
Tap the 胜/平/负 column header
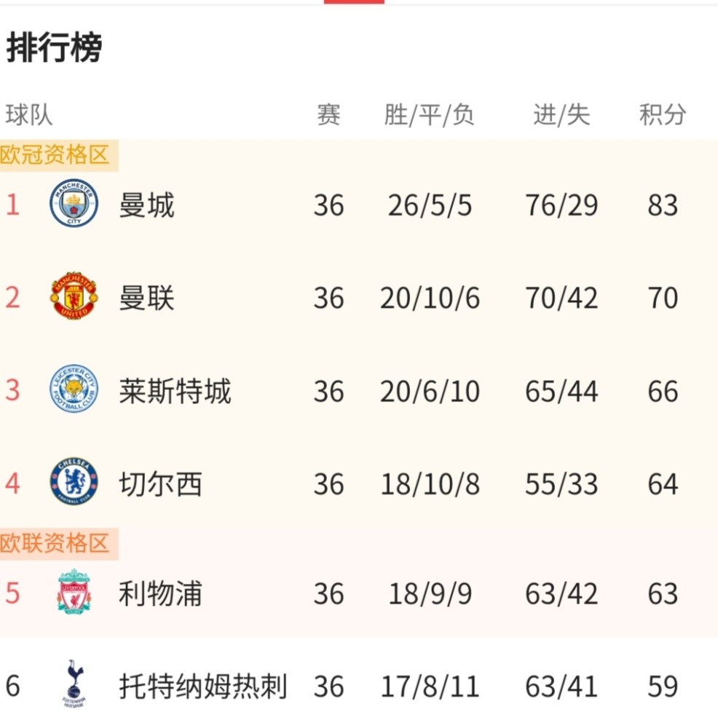(429, 115)
